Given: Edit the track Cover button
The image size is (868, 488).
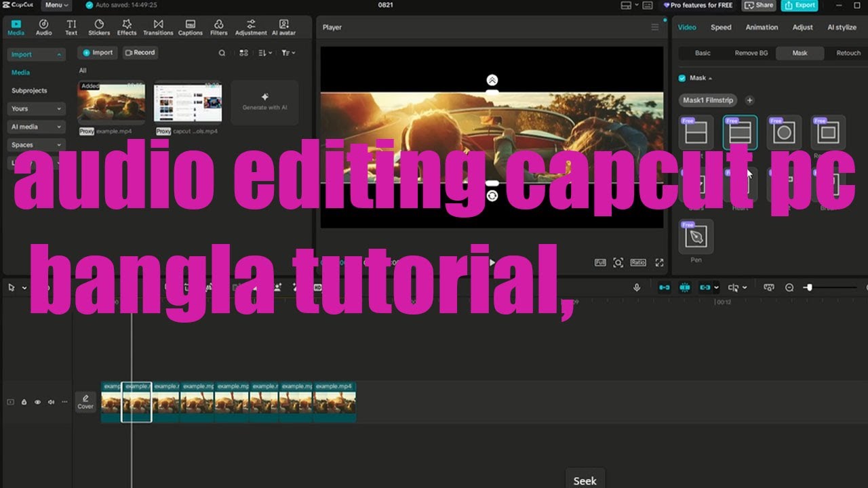Looking at the screenshot, I should pos(85,401).
